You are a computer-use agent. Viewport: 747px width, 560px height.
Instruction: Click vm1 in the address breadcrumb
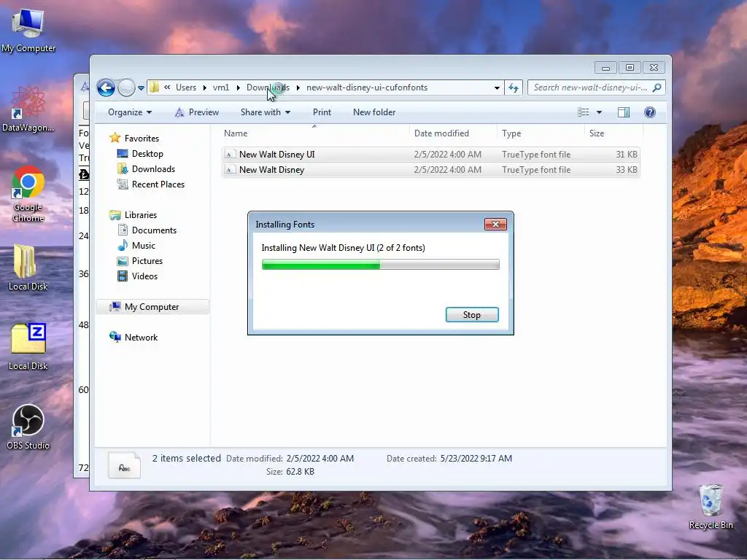point(220,87)
